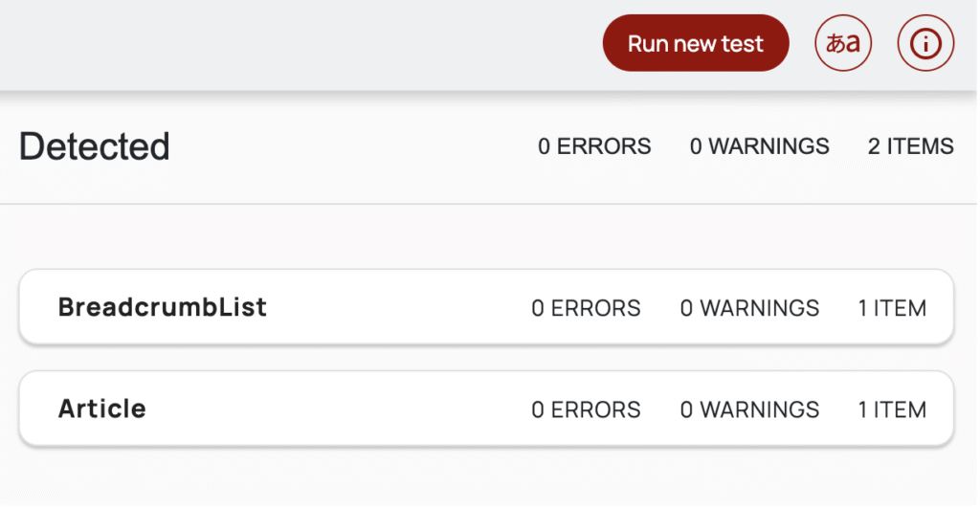Viewport: 980px width, 508px height.
Task: Select 1 ITEM in Article row
Action: click(x=892, y=409)
